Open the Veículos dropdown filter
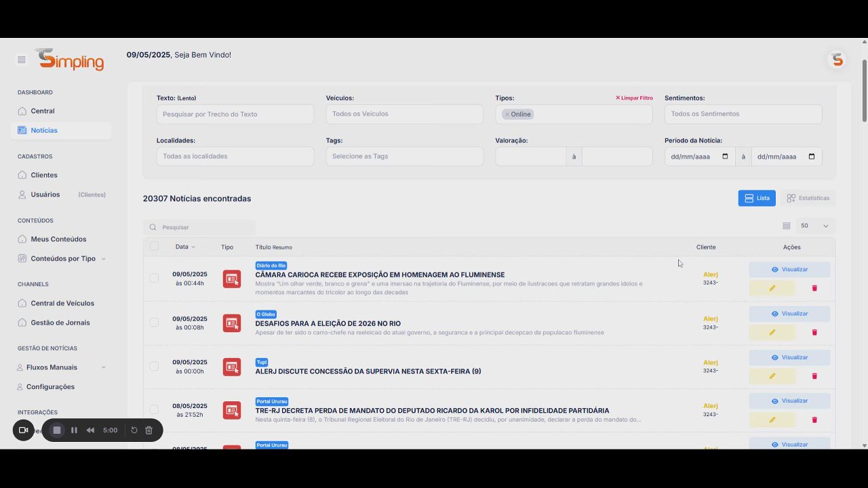The height and width of the screenshot is (488, 868). pos(405,114)
